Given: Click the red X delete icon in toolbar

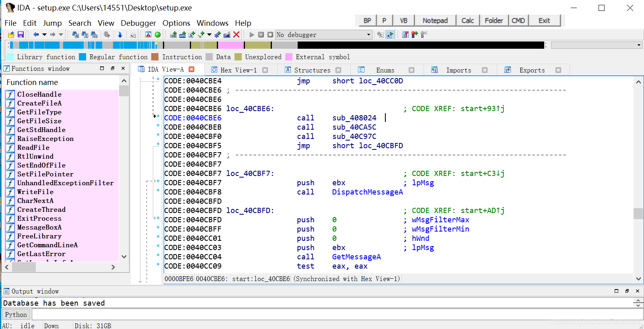Looking at the screenshot, I should coord(237,35).
